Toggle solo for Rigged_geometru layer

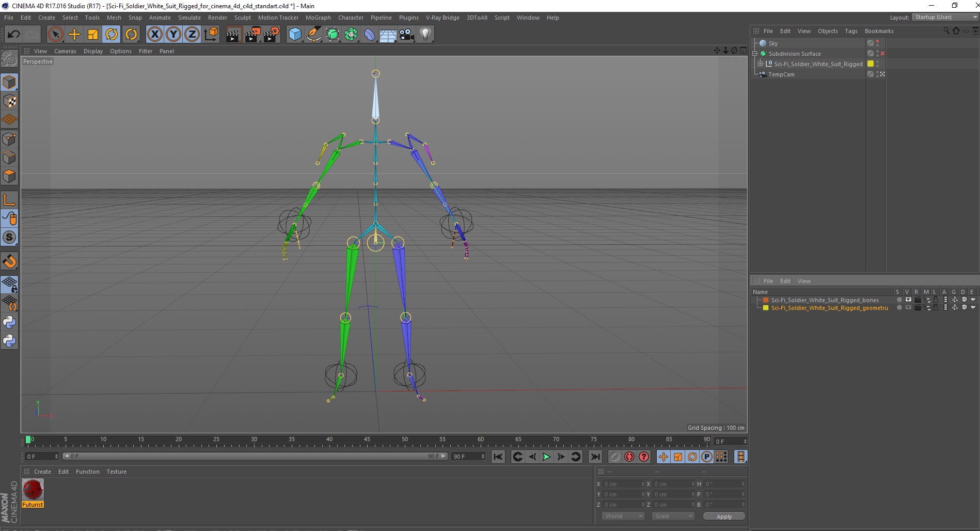coord(899,307)
